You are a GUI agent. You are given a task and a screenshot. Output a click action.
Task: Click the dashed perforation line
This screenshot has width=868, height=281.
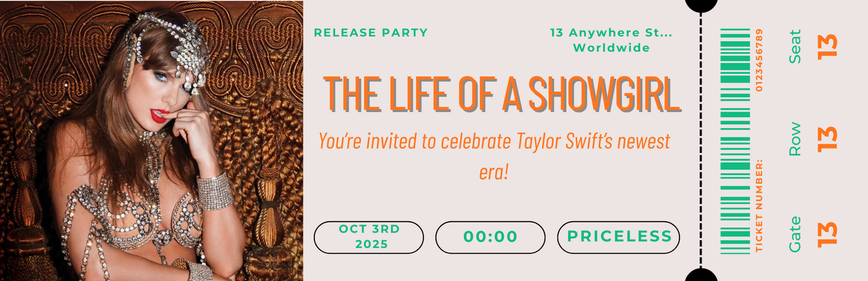[x=701, y=141]
